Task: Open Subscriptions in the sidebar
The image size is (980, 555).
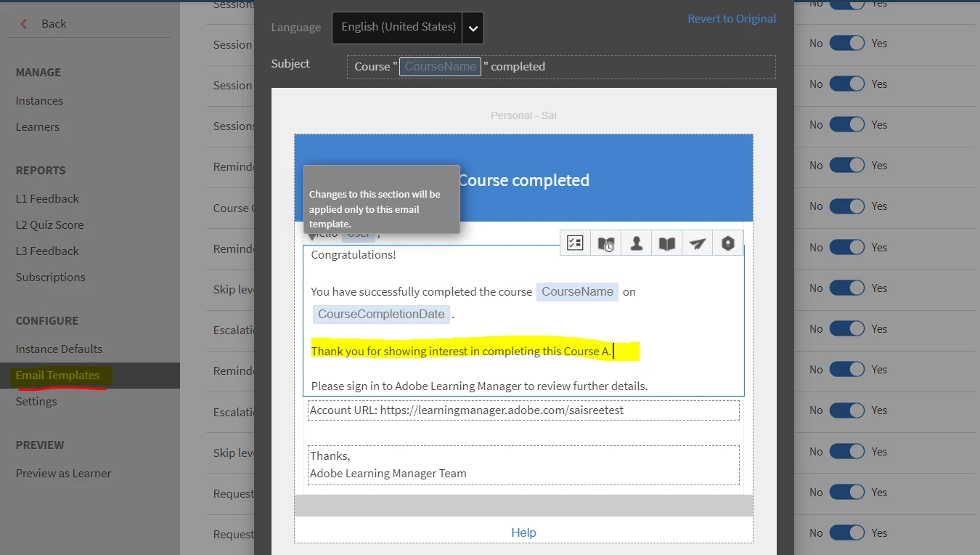Action: [x=50, y=277]
